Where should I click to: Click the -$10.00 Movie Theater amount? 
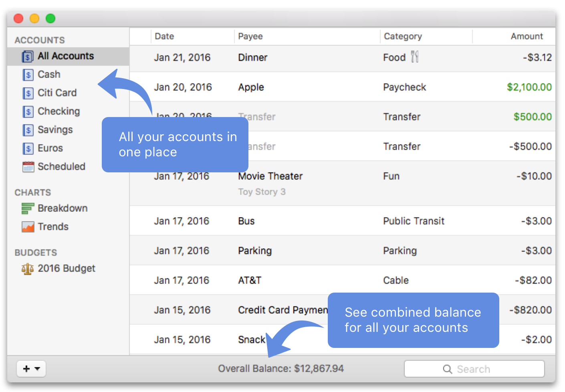534,176
